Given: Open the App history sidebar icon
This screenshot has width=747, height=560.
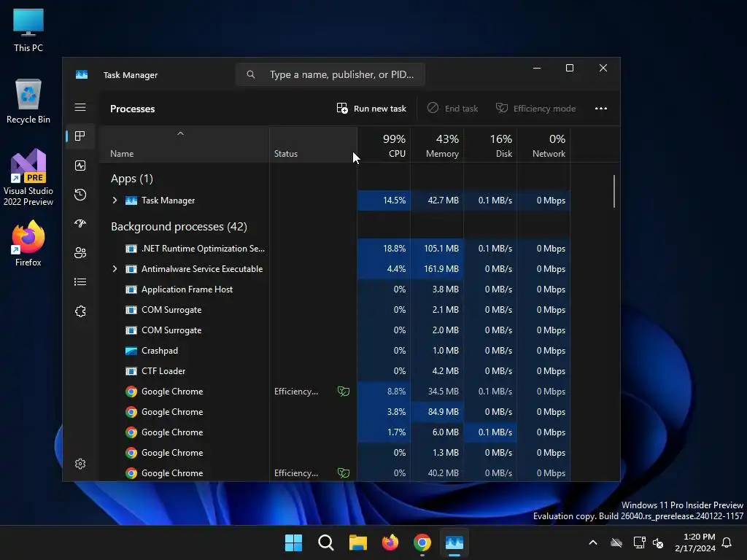Looking at the screenshot, I should [80, 194].
